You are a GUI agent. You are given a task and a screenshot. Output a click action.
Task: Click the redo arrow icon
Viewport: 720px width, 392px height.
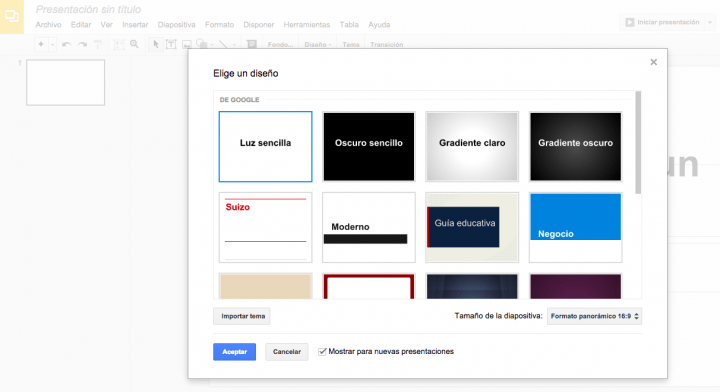(83, 45)
